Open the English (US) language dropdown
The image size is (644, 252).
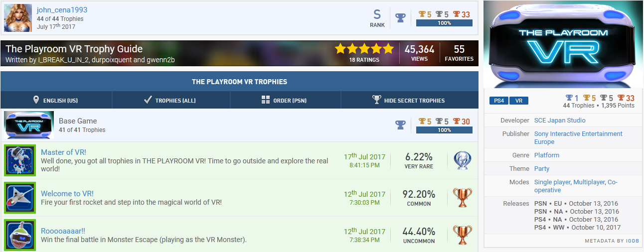pyautogui.click(x=56, y=100)
